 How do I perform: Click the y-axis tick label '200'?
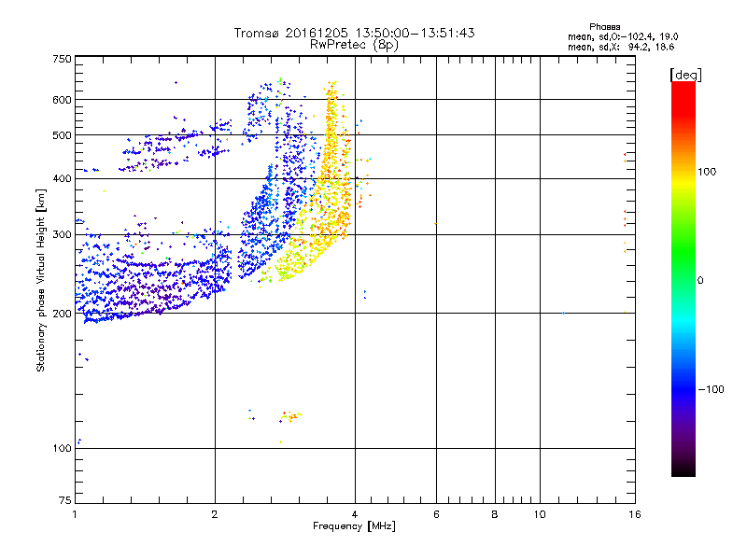pyautogui.click(x=63, y=314)
